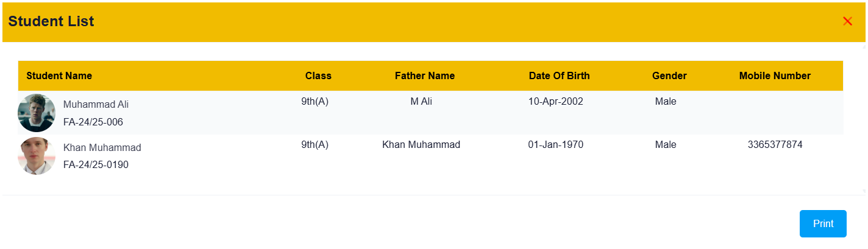
Task: Select the Class column header
Action: coord(318,76)
